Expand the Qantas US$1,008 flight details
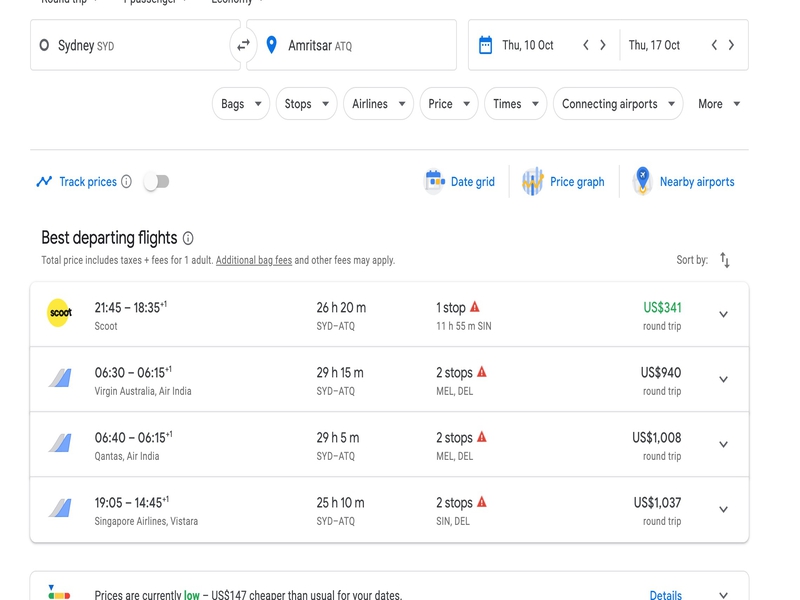 point(723,444)
